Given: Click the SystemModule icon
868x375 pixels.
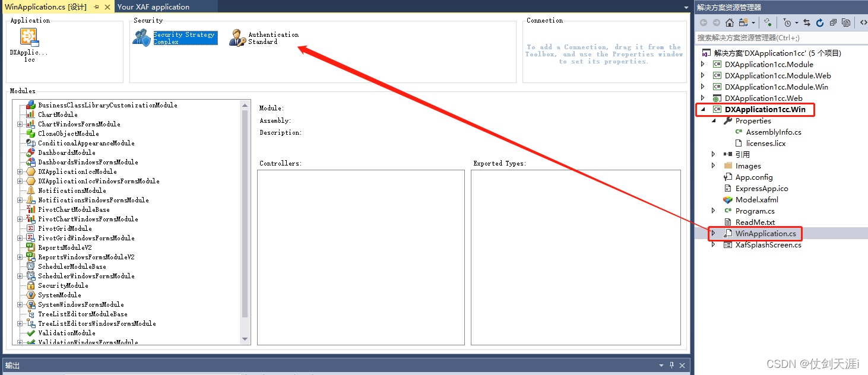Looking at the screenshot, I should point(30,295).
